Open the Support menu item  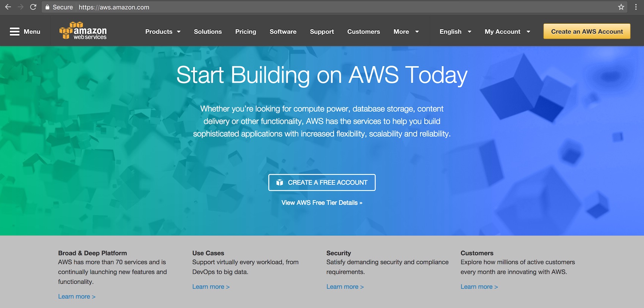tap(322, 32)
